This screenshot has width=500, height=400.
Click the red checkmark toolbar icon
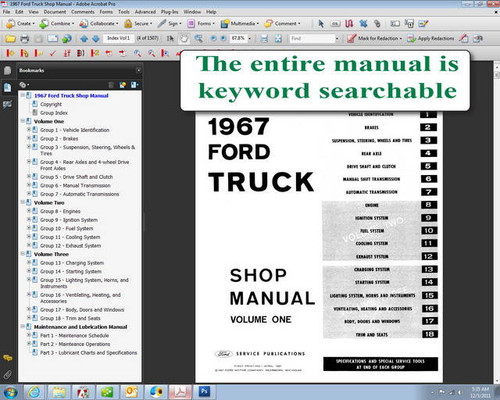click(53, 53)
